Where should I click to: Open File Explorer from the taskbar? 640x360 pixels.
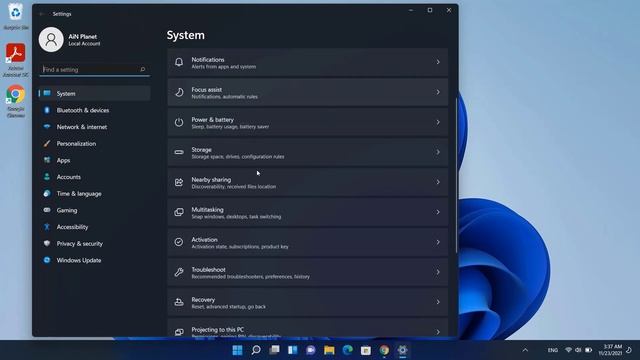pos(329,350)
